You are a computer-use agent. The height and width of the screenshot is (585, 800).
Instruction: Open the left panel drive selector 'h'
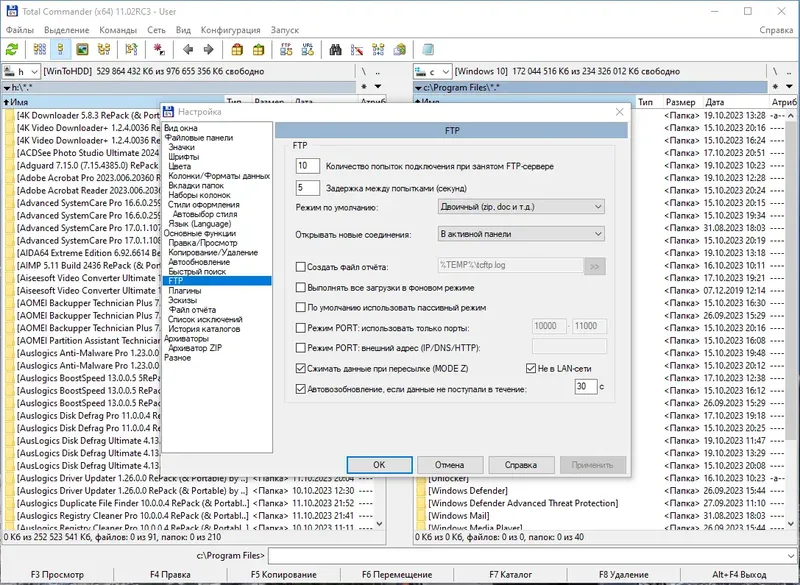click(21, 71)
